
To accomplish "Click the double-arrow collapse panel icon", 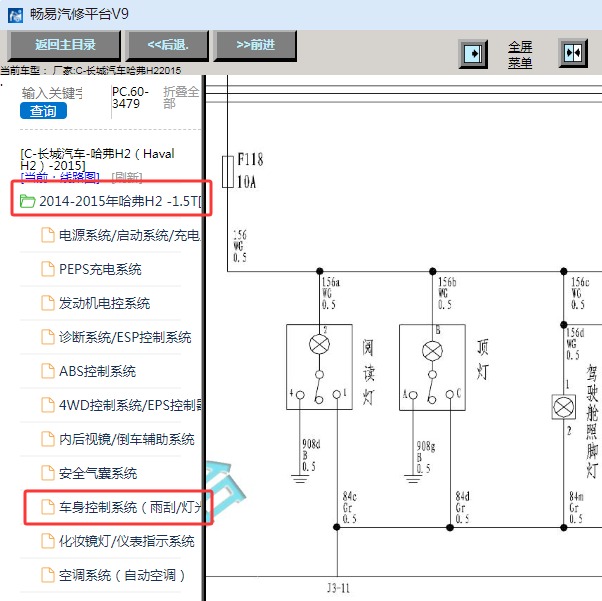I will point(573,53).
